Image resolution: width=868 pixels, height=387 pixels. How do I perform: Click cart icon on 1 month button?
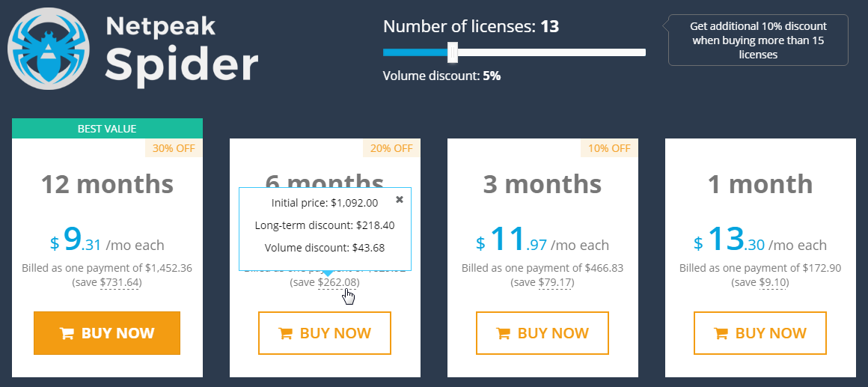[x=721, y=333]
